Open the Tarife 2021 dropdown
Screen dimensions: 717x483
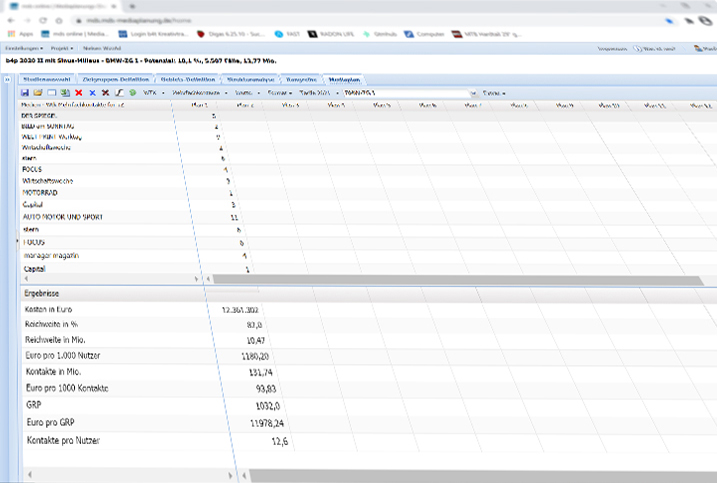tap(319, 93)
